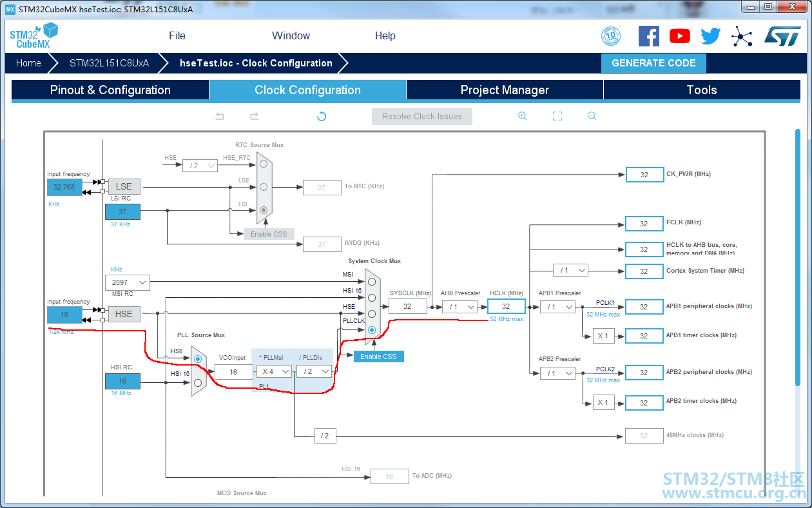Select HSE_RTC as RTC source
The image size is (812, 508).
tap(263, 164)
